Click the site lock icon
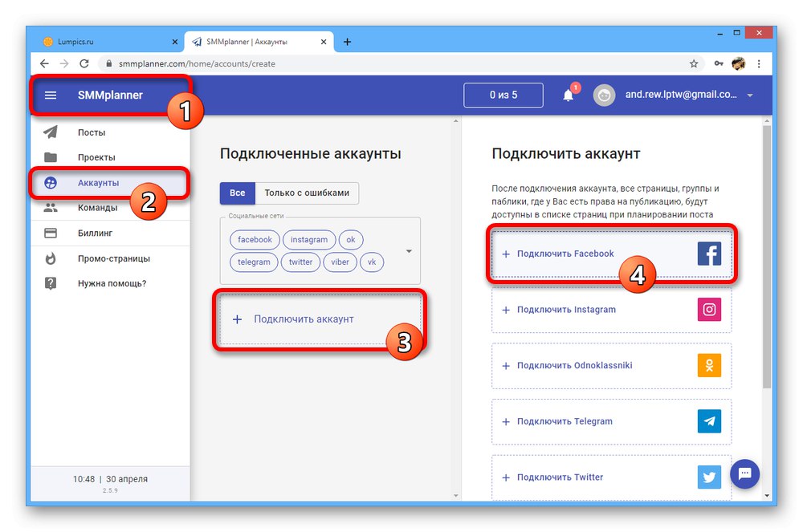Viewport: 803px width, 532px height. [x=108, y=63]
